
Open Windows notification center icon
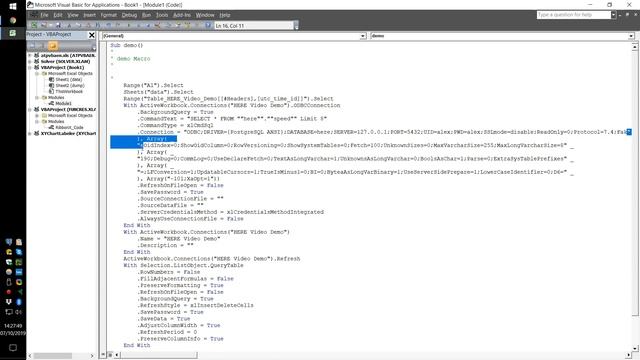(13, 348)
